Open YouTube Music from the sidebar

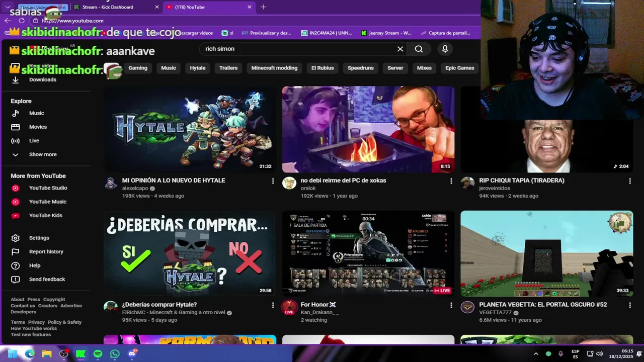[x=47, y=202]
